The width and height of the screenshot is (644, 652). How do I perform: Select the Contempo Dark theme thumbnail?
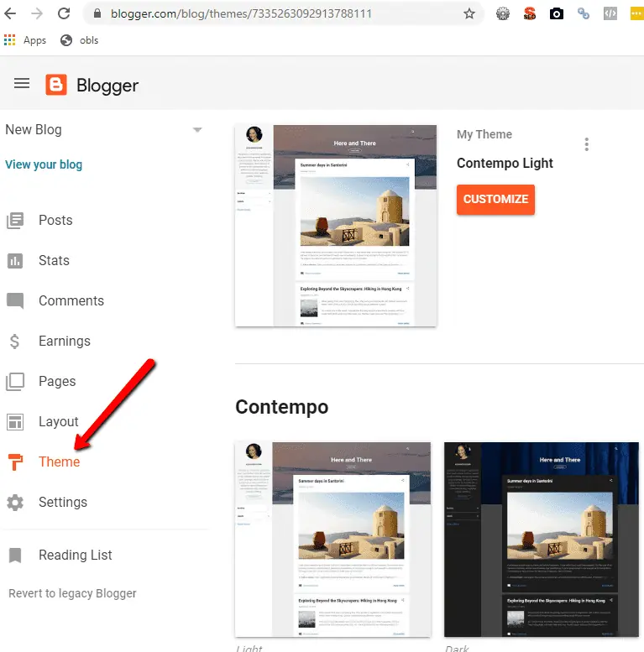(x=542, y=540)
